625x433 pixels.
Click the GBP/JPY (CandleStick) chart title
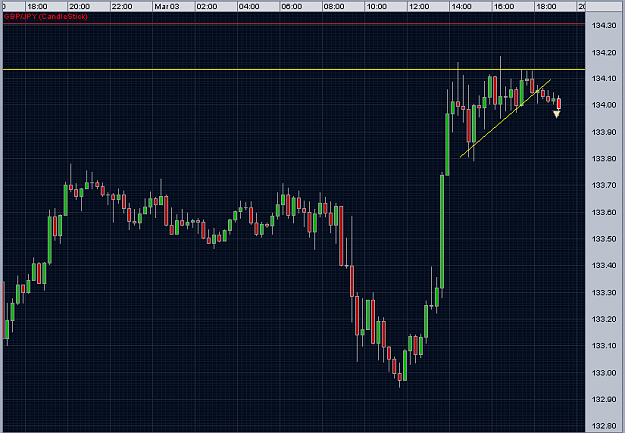click(x=45, y=16)
